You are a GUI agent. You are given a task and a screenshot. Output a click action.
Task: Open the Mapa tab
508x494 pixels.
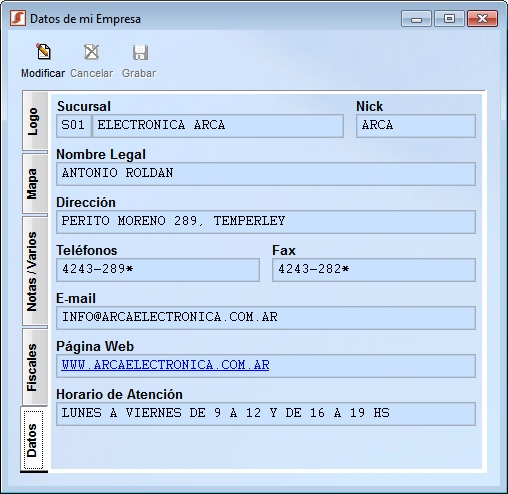click(x=35, y=184)
